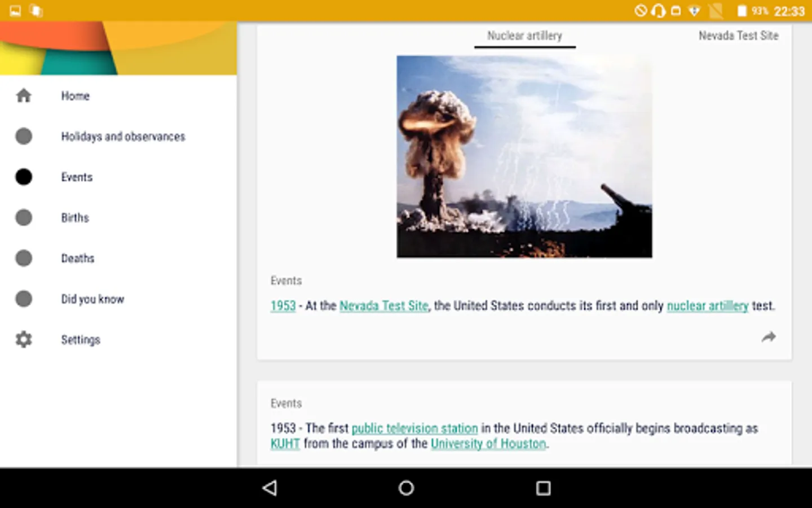Image resolution: width=812 pixels, height=508 pixels.
Task: Follow the public television station link
Action: click(x=414, y=428)
